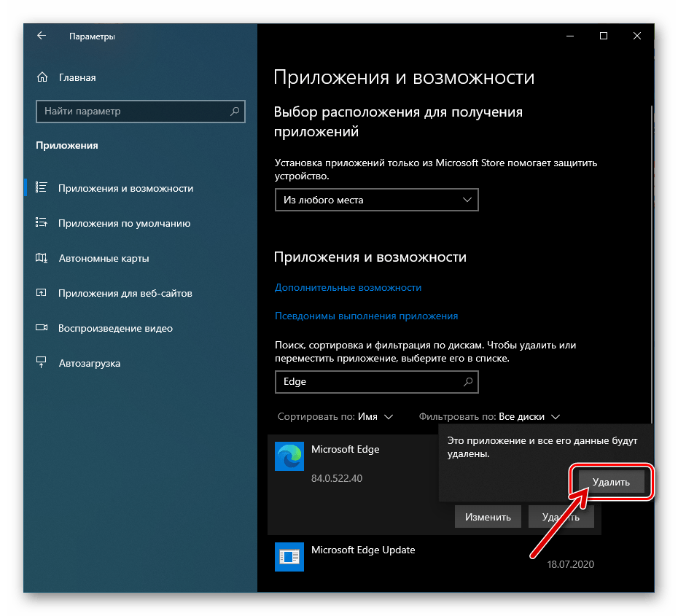Viewport: 678px width, 616px height.
Task: Click the magnifier in the Edge search box
Action: point(468,382)
